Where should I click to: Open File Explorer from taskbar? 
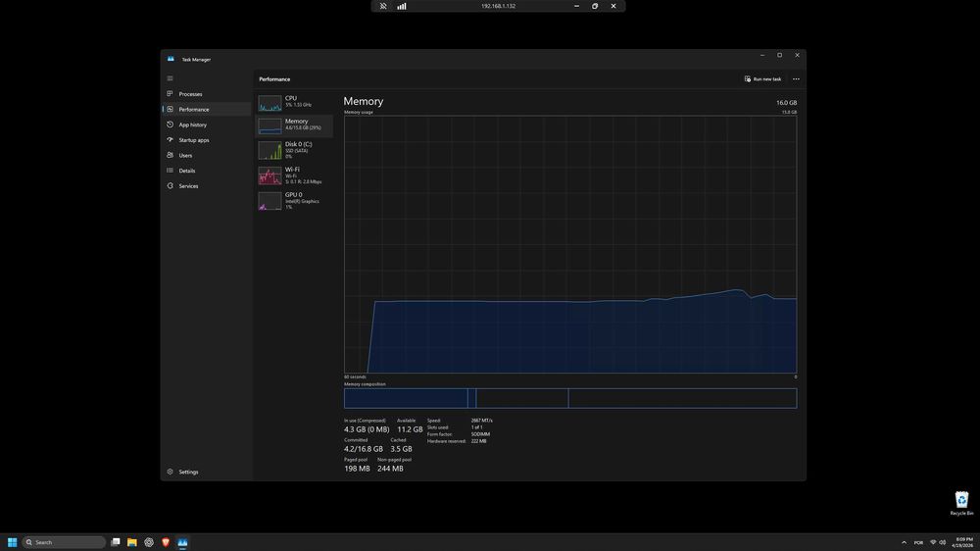(x=132, y=542)
